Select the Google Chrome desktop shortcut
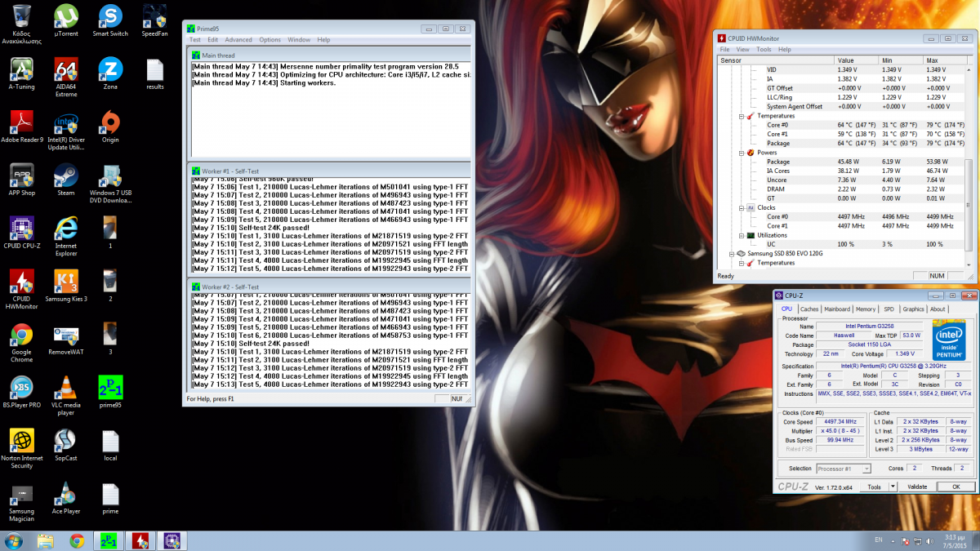Screen dimensions: 980x551 [21, 343]
